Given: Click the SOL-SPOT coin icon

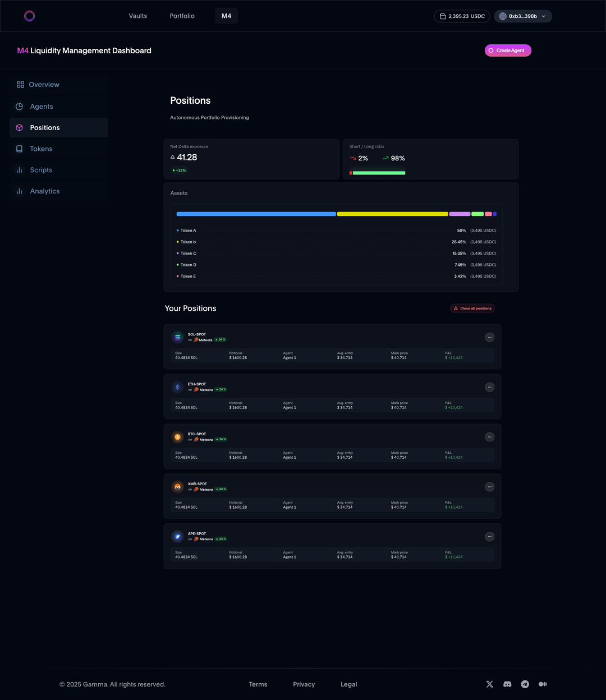Looking at the screenshot, I should (178, 337).
